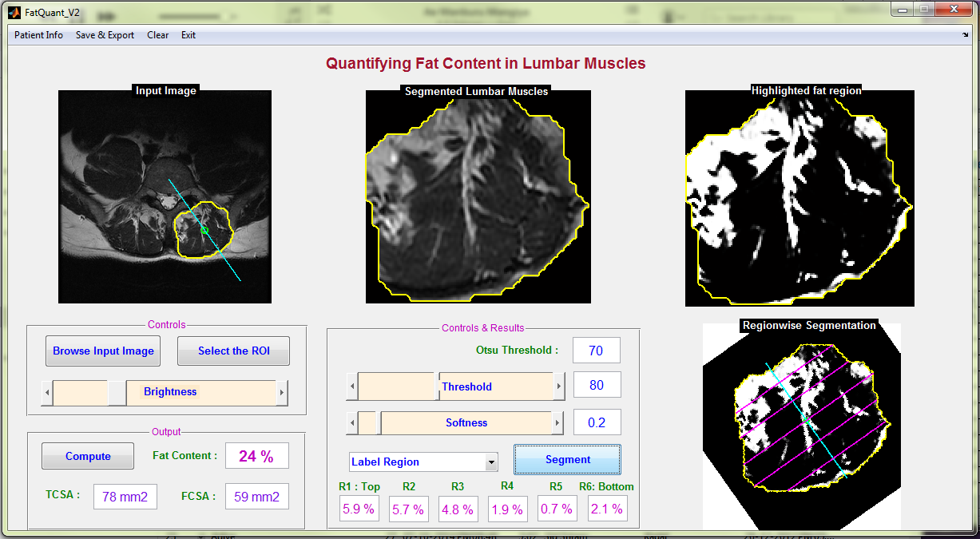The image size is (980, 539).
Task: Click the FatQuant MATLAB icon in title bar
Action: (14, 12)
